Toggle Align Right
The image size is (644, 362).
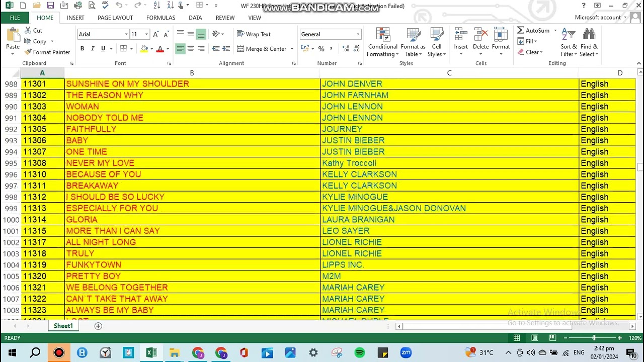[x=201, y=49]
